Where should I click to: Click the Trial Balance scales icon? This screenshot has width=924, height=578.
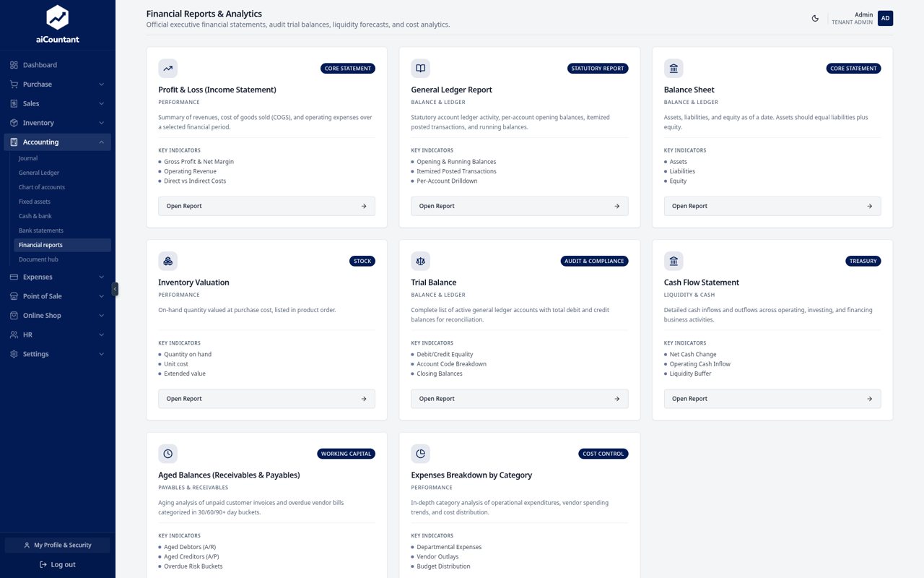[x=420, y=261]
